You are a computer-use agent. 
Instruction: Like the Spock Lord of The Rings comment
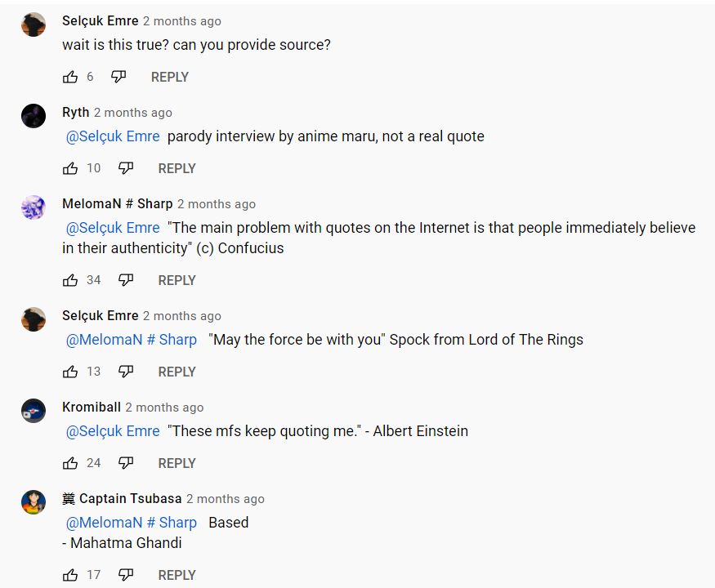click(70, 372)
